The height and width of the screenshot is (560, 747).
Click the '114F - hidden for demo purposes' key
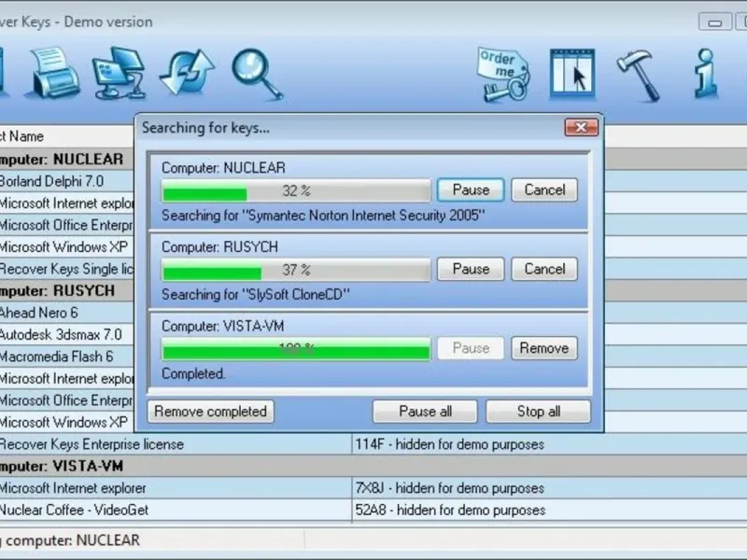449,444
